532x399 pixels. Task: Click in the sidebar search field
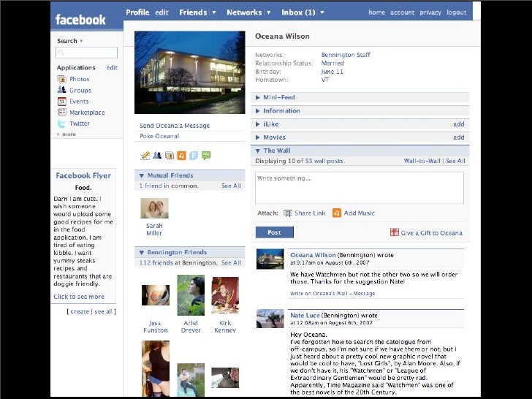[86, 53]
